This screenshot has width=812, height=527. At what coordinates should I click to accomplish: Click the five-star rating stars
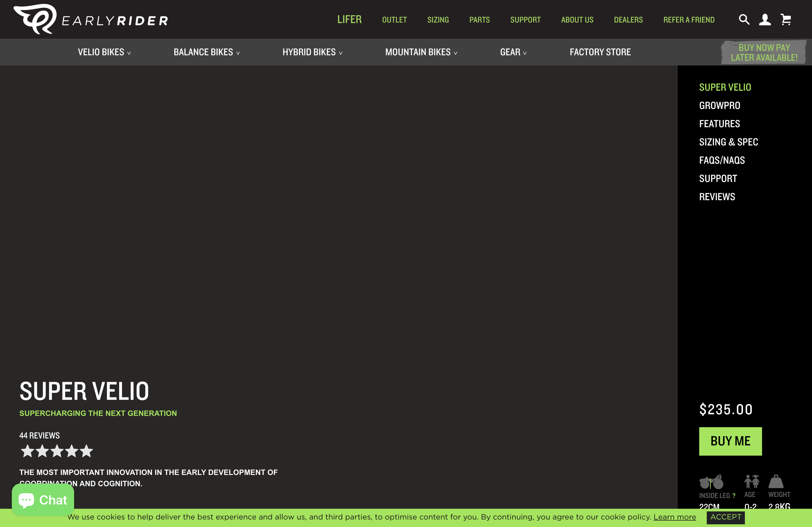[x=57, y=451]
